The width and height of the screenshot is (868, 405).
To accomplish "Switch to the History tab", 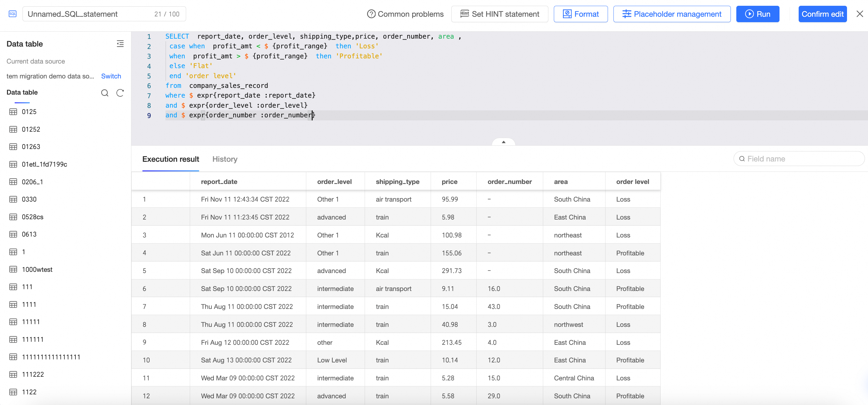I will click(225, 159).
